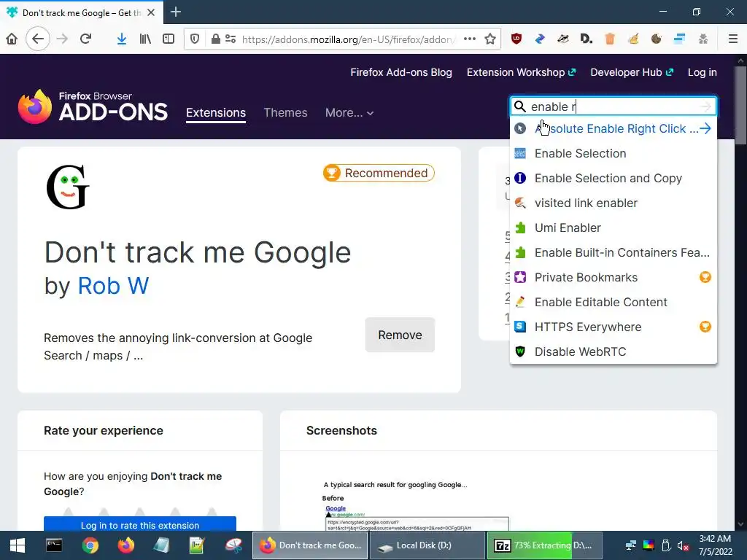Click Log in link
Screen dimensions: 747x560
(703, 72)
